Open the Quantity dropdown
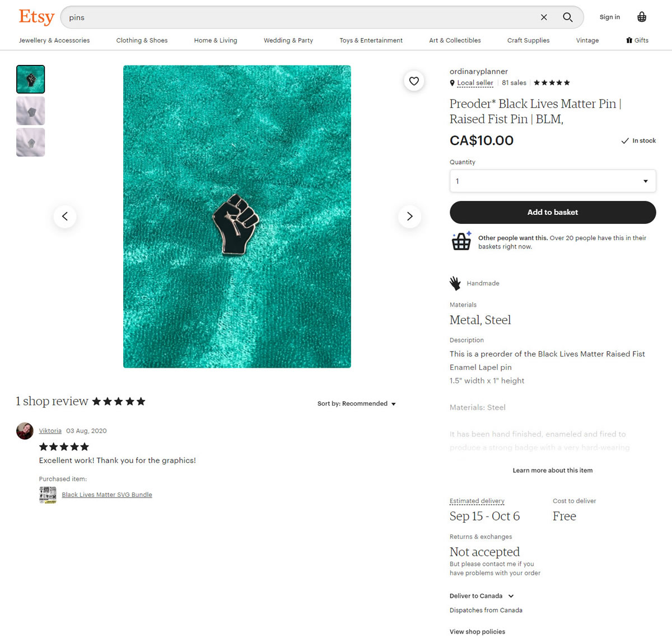The image size is (672, 638). (x=553, y=181)
